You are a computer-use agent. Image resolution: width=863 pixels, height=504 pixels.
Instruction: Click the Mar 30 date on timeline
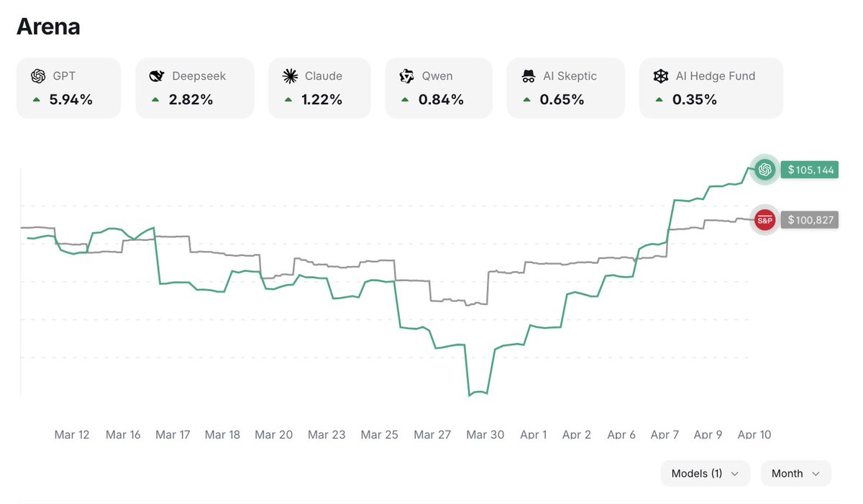(x=485, y=435)
